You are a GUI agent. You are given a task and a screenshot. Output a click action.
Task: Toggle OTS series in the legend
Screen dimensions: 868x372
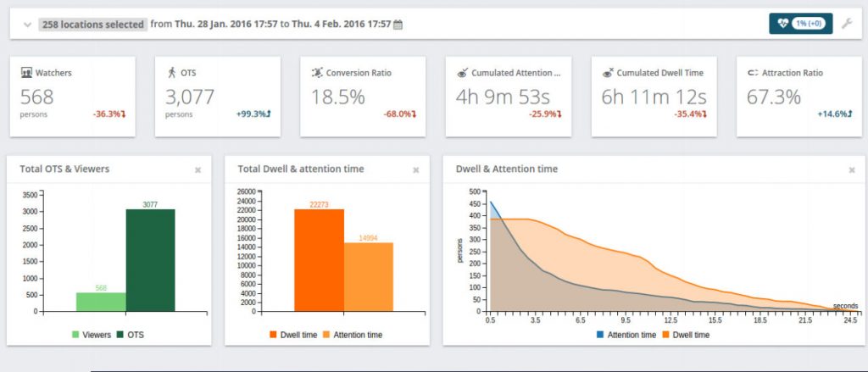click(131, 335)
